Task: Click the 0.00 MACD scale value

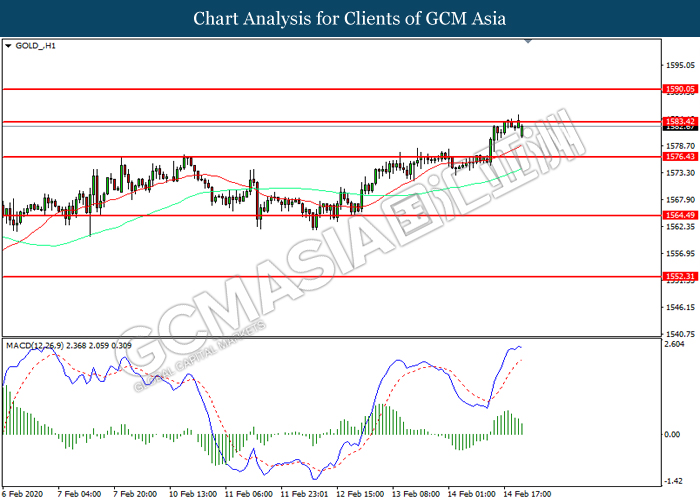Action: [672, 434]
